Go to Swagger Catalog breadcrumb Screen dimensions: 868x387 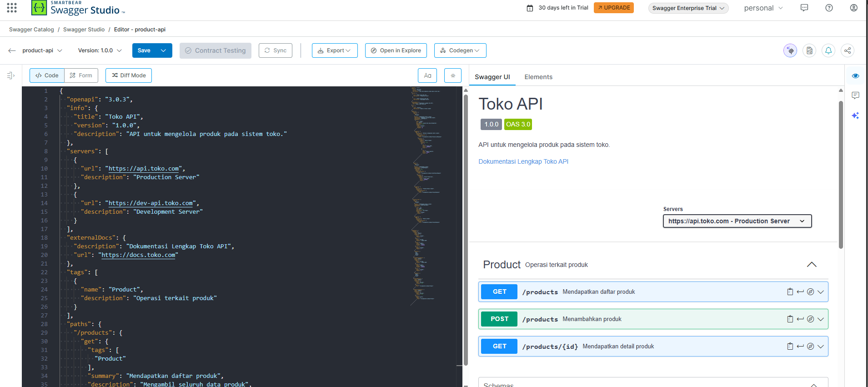coord(31,30)
